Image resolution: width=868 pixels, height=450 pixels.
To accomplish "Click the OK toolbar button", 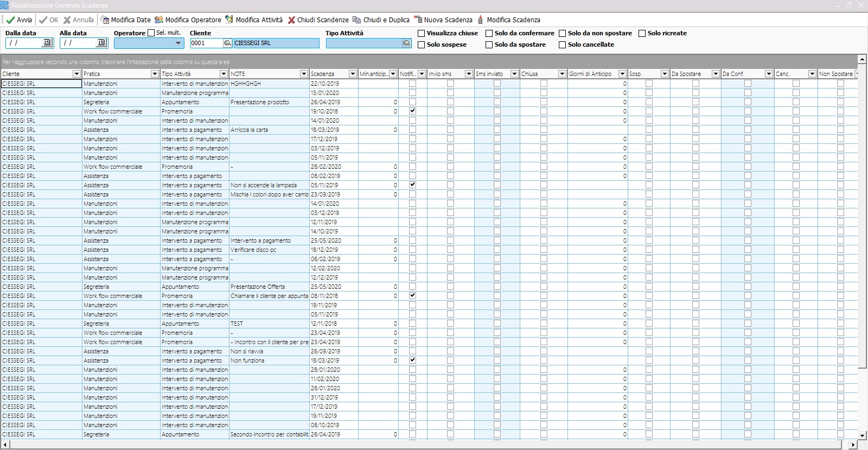I will tap(48, 20).
